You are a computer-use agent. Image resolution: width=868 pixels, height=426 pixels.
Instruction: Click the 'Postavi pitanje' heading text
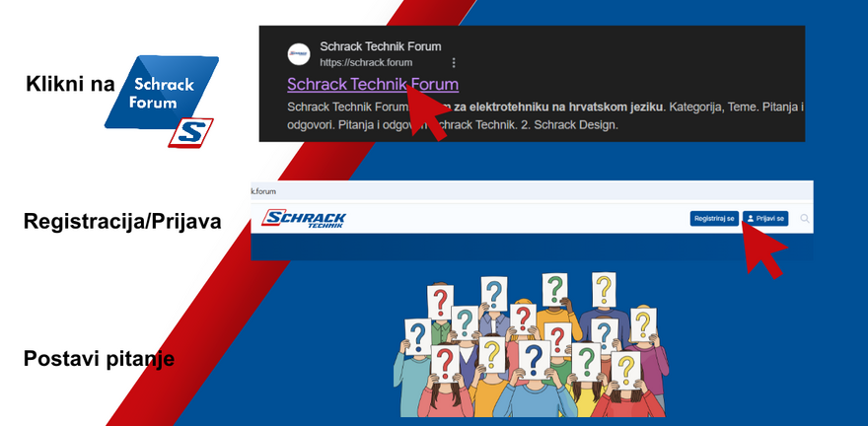[99, 359]
